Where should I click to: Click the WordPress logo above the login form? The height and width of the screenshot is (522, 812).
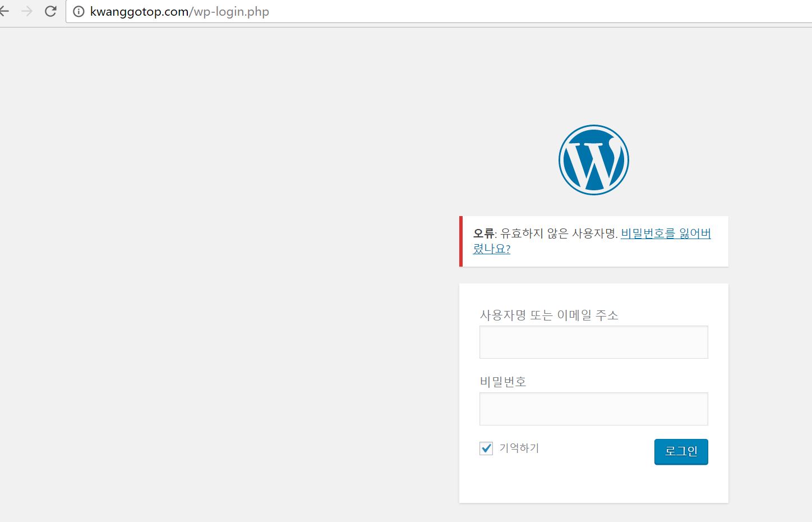593,159
